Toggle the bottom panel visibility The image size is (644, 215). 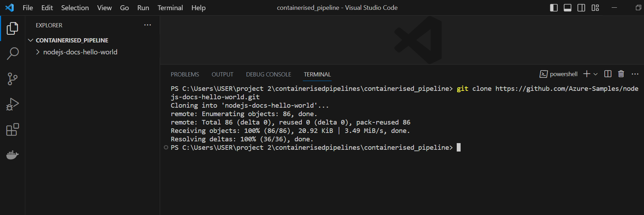point(567,8)
